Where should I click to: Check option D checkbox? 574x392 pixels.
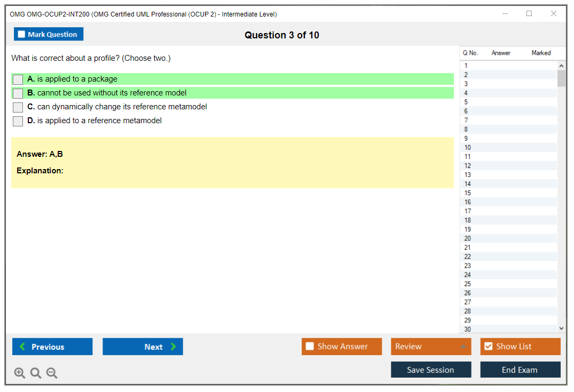18,121
